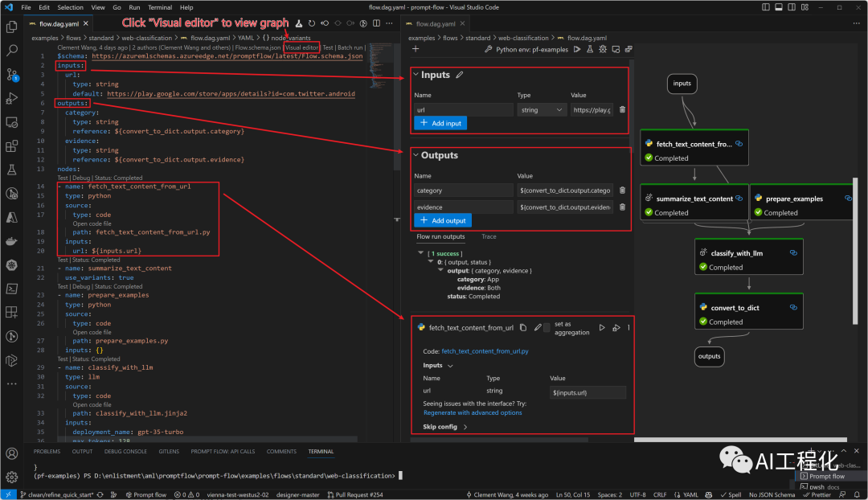The image size is (868, 500).
Task: Open the Terminal menu
Action: [x=160, y=7]
